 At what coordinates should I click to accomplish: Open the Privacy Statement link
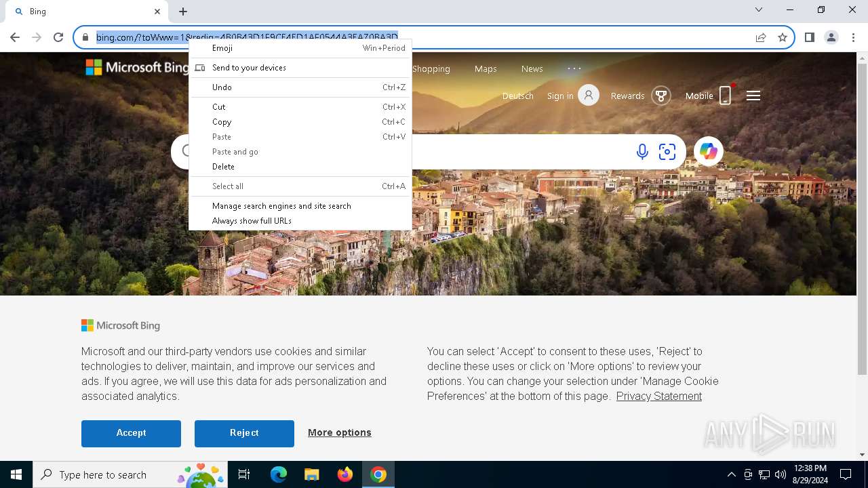(659, 396)
